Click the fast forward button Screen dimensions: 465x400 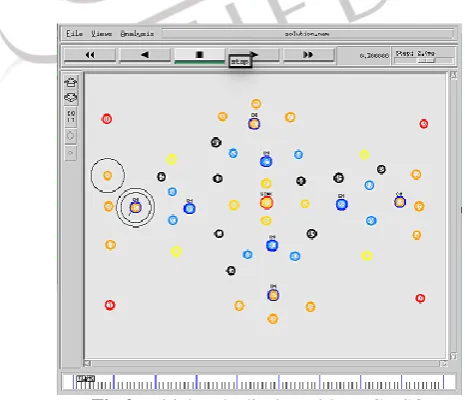(x=308, y=55)
